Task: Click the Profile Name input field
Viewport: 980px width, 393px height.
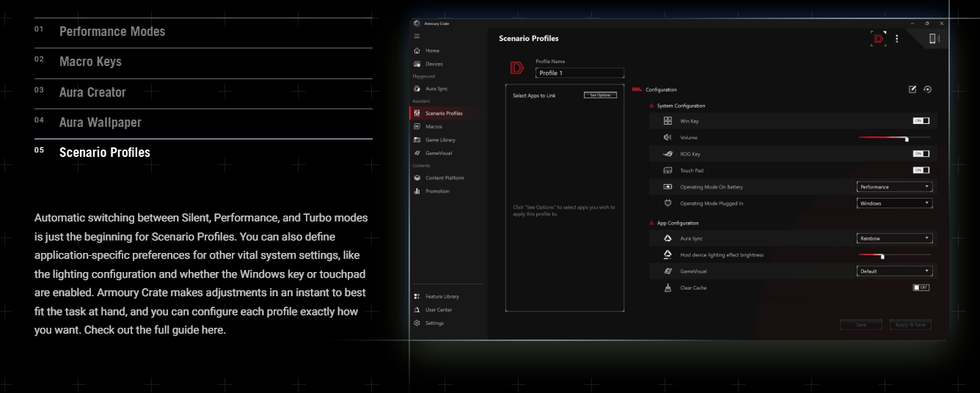Action: 579,73
